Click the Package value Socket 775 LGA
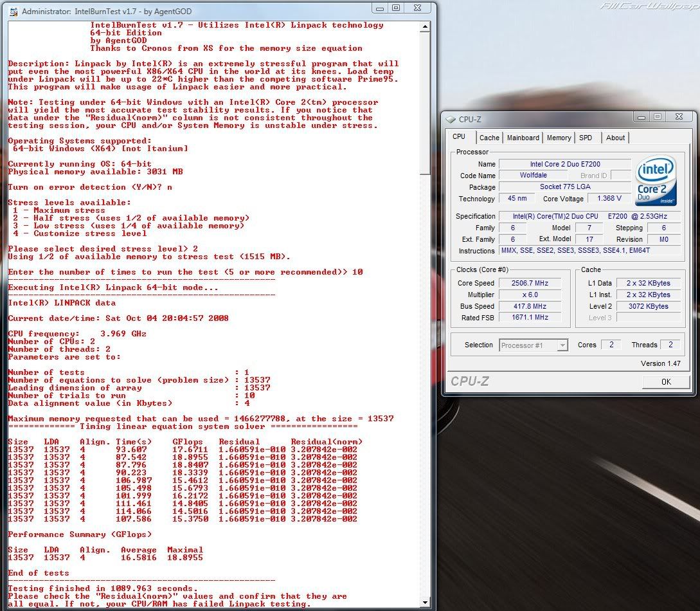700x611 pixels. click(x=565, y=187)
